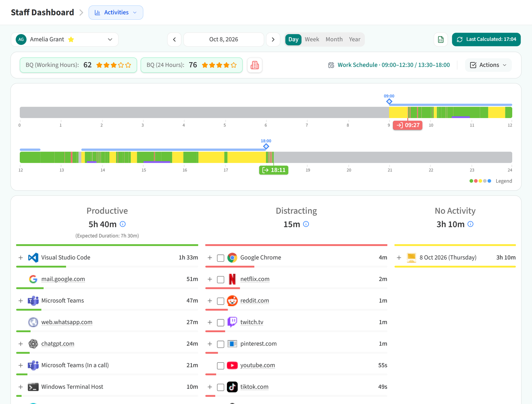Click the star icon next to Amelia Grant
The image size is (532, 404).
pos(71,39)
